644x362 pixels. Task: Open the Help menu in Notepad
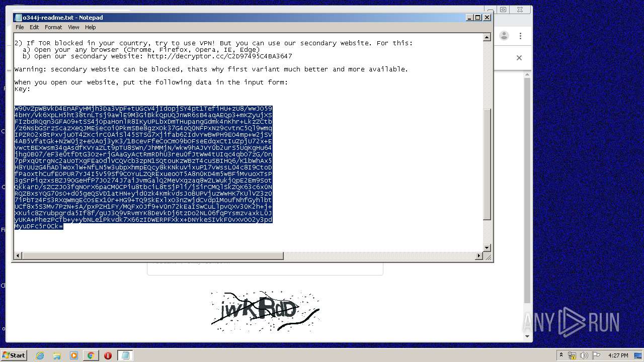[91, 27]
